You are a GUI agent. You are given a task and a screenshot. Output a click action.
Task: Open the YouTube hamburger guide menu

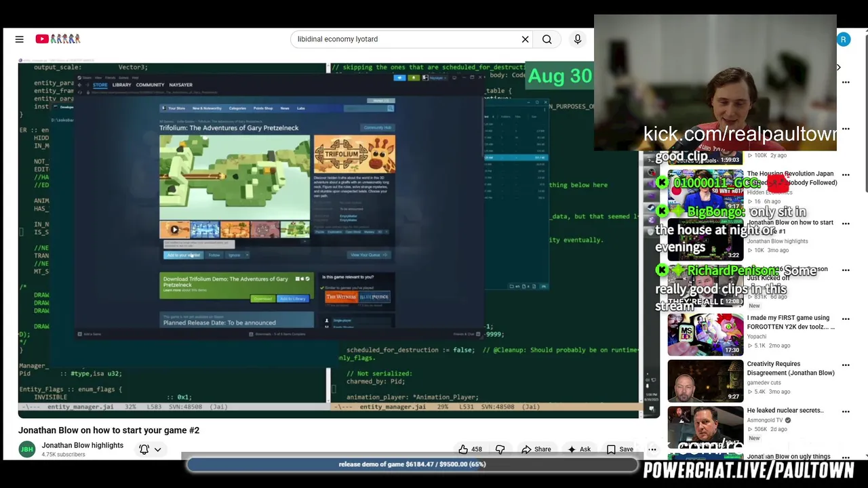point(20,39)
